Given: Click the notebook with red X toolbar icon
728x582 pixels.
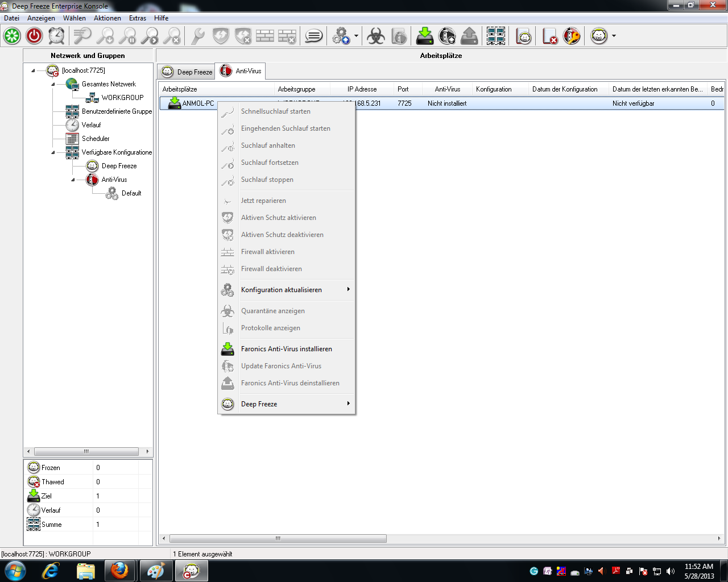Looking at the screenshot, I should tap(549, 36).
